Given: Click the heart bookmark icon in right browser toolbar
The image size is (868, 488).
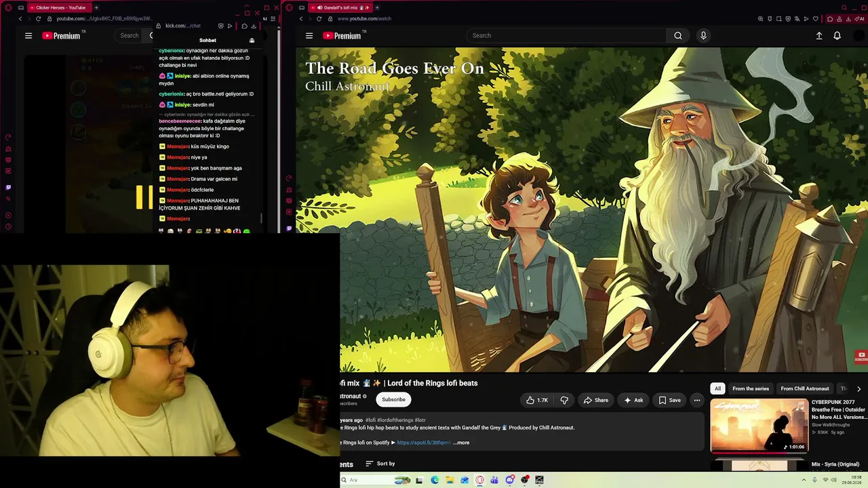Looking at the screenshot, I should coord(815,19).
